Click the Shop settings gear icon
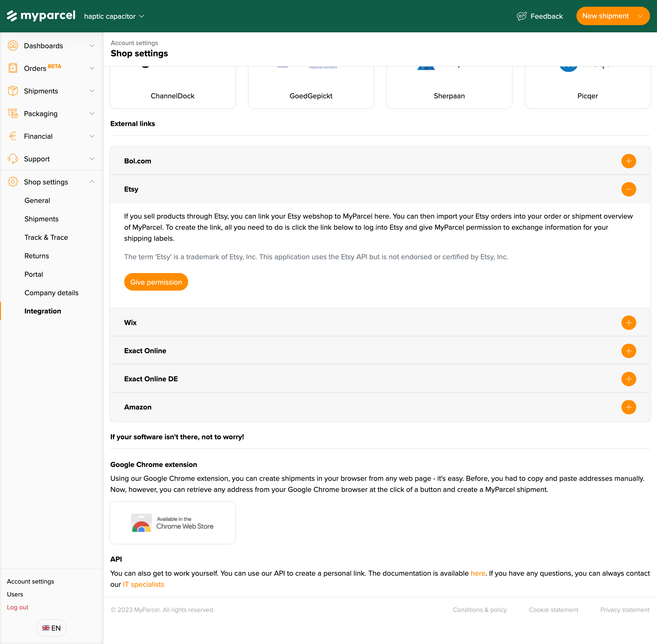This screenshot has width=657, height=644. point(13,182)
